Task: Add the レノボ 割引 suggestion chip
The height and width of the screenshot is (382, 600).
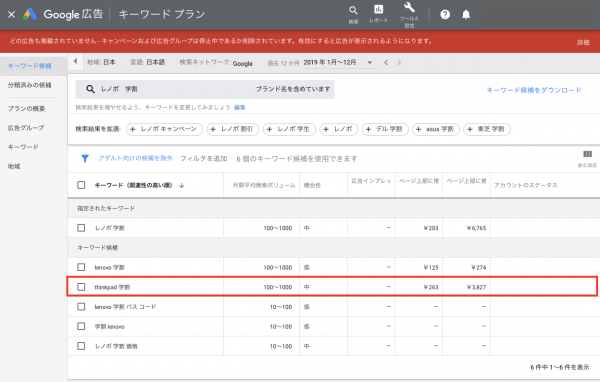Action: [x=233, y=129]
